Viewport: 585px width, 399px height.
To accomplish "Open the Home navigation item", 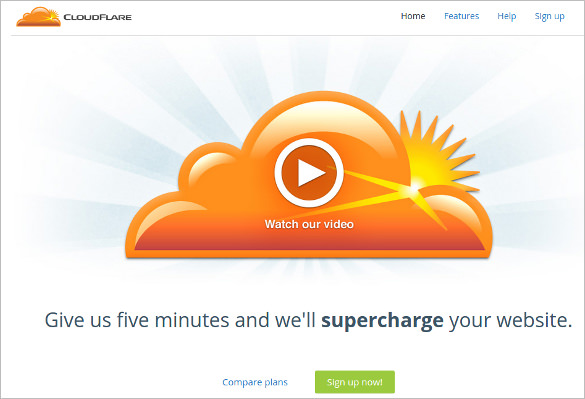I will (x=413, y=16).
